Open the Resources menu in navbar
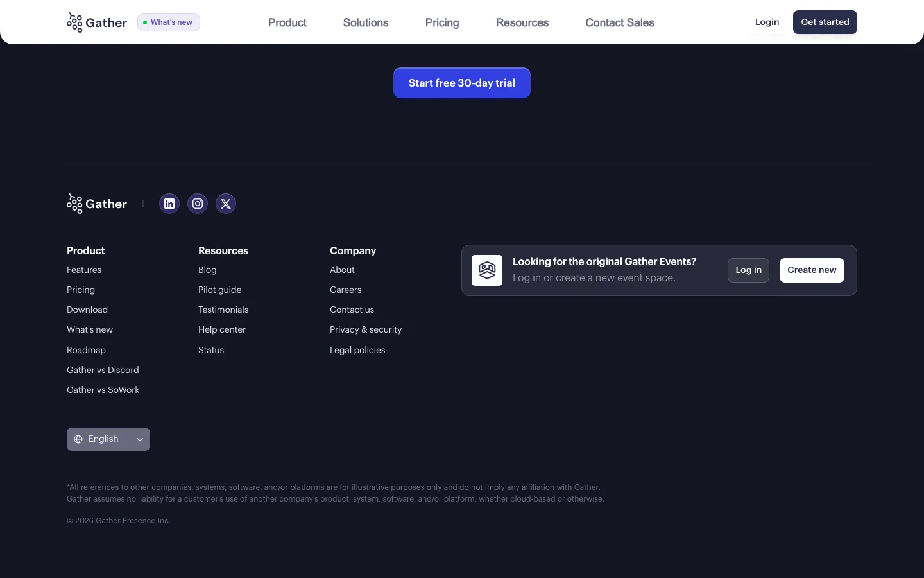This screenshot has width=924, height=578. point(522,22)
